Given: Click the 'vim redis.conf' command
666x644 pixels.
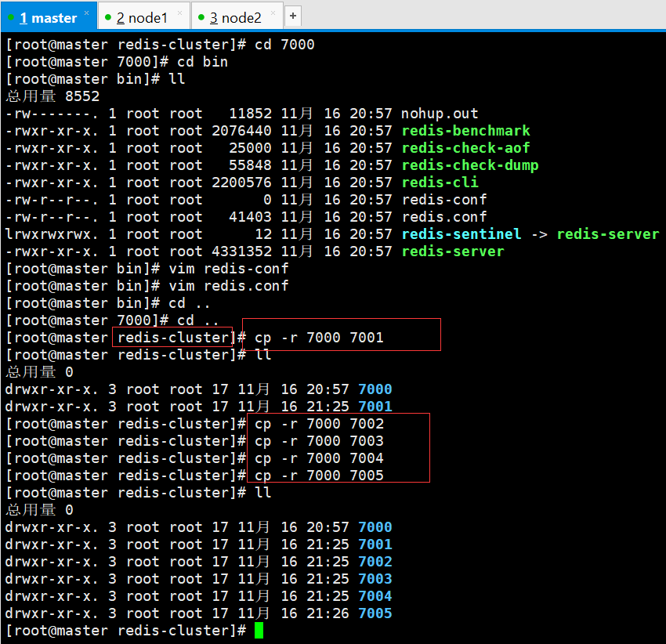Looking at the screenshot, I should click(229, 286).
